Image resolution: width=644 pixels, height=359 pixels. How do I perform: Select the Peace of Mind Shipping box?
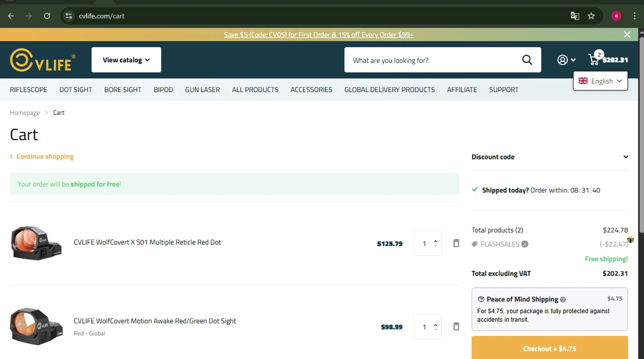click(x=550, y=309)
